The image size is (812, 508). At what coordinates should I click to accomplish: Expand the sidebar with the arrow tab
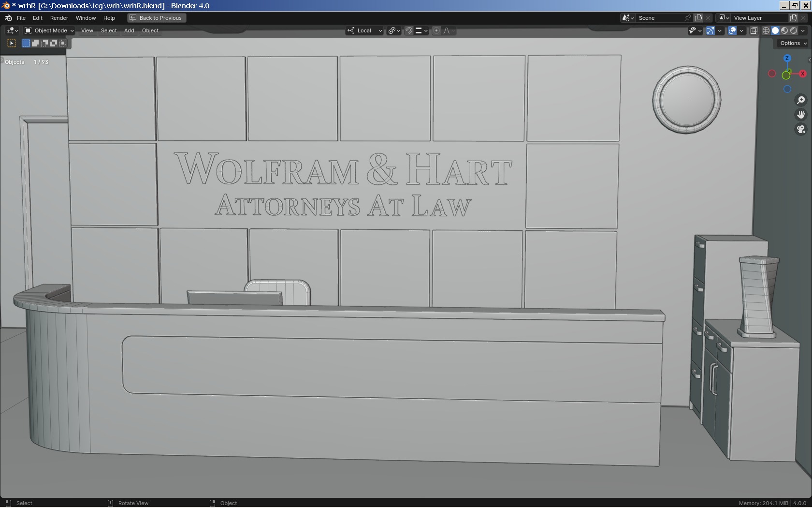click(810, 60)
